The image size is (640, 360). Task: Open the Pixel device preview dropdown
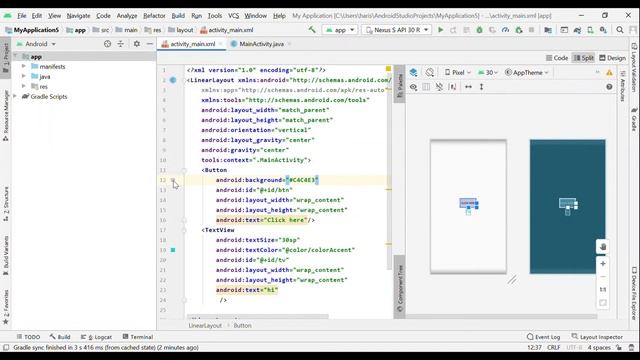coord(458,72)
